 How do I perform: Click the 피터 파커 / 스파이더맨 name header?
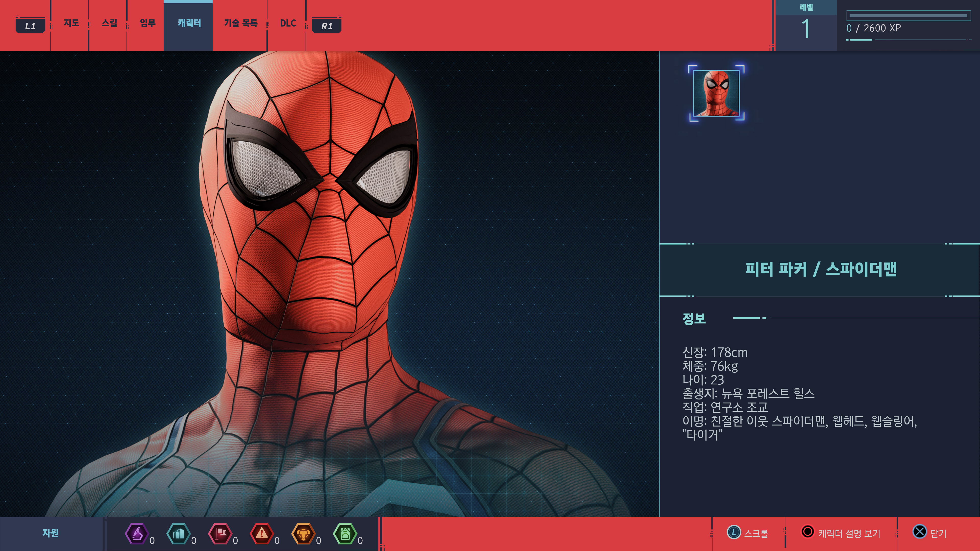pyautogui.click(x=820, y=269)
